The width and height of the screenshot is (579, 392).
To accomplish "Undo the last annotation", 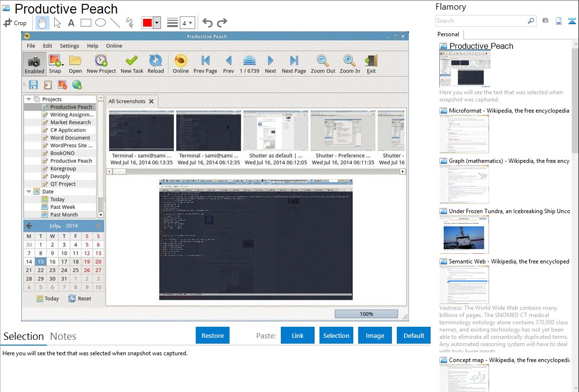I will coord(207,23).
